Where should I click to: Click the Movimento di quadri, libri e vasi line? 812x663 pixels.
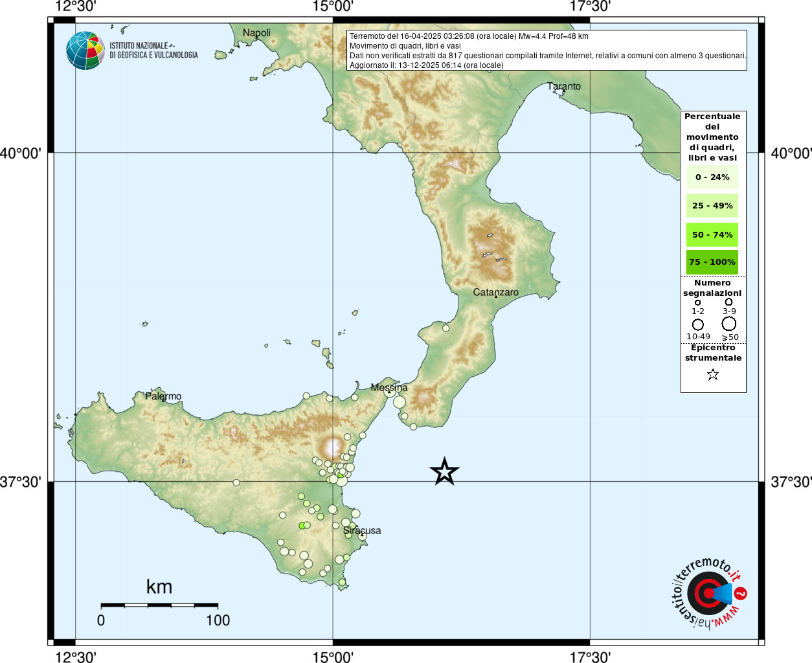click(405, 46)
